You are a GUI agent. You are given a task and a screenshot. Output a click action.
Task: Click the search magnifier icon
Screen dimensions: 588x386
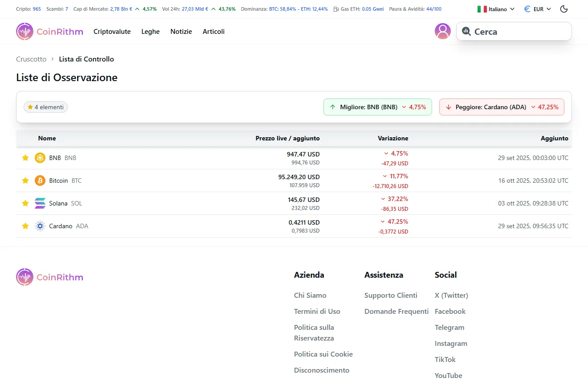pos(466,31)
